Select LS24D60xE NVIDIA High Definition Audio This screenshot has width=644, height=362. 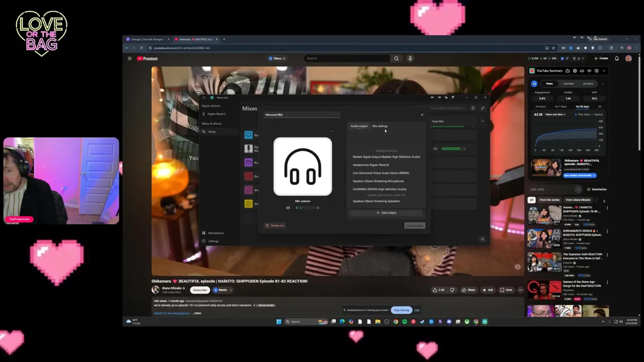[379, 189]
